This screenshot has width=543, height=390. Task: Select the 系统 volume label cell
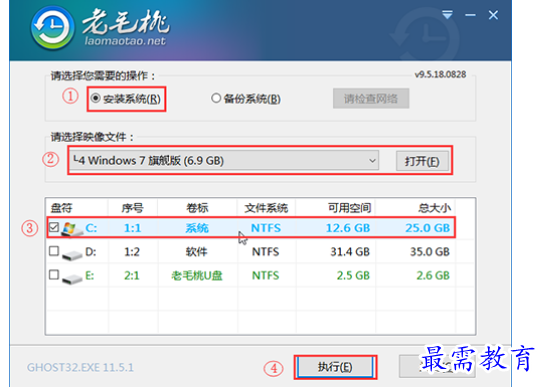click(x=197, y=228)
